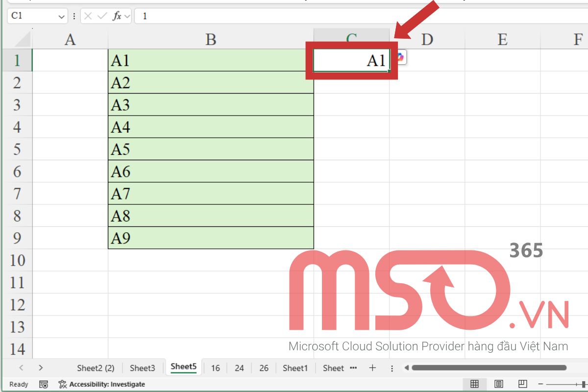Click cell containing A4

pos(211,127)
